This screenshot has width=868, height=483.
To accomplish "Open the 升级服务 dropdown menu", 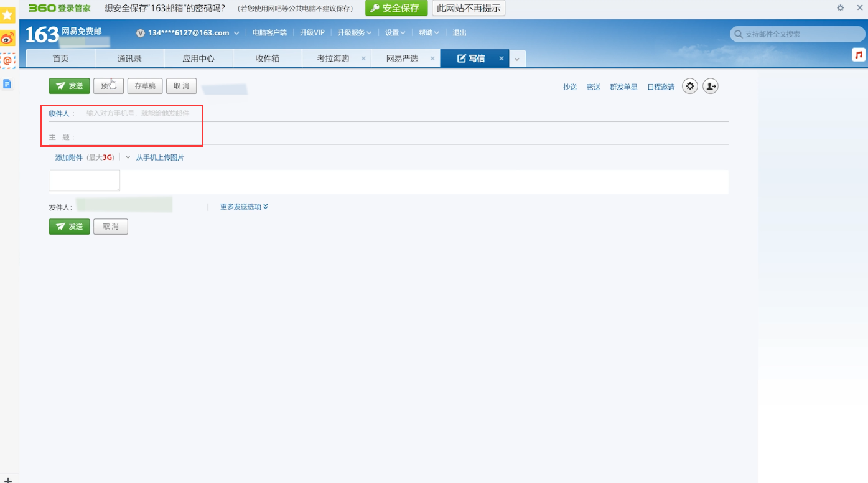I will tap(355, 33).
